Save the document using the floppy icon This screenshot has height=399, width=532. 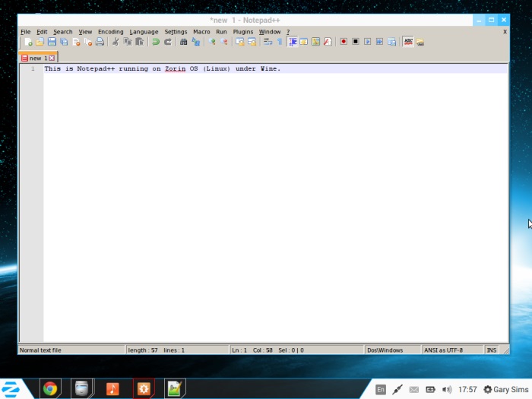(x=52, y=42)
